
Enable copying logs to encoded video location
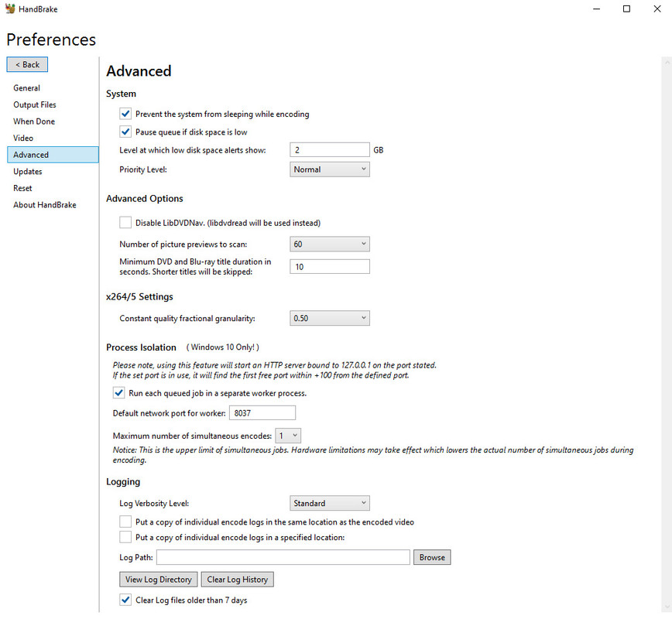(125, 522)
